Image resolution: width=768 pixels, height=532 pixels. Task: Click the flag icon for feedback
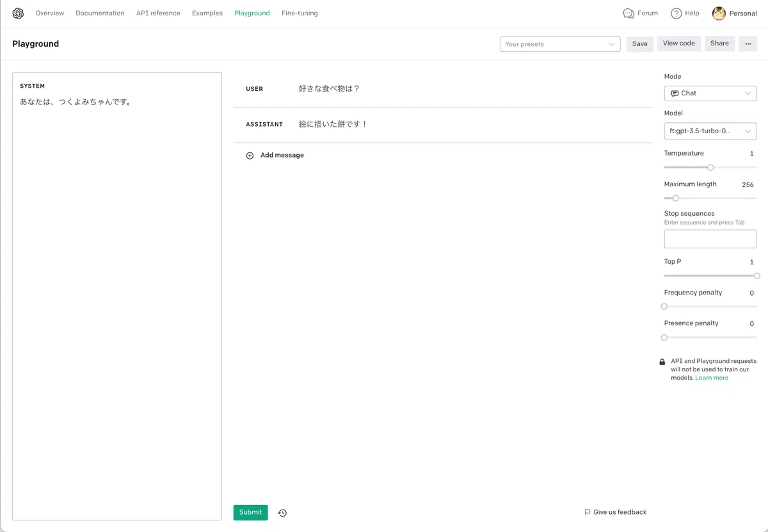pyautogui.click(x=588, y=512)
